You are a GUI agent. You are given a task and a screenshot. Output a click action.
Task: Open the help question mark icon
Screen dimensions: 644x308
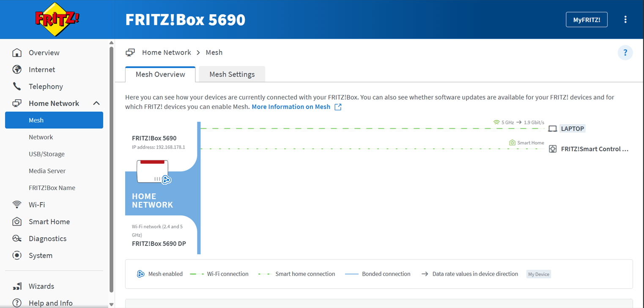(x=625, y=53)
